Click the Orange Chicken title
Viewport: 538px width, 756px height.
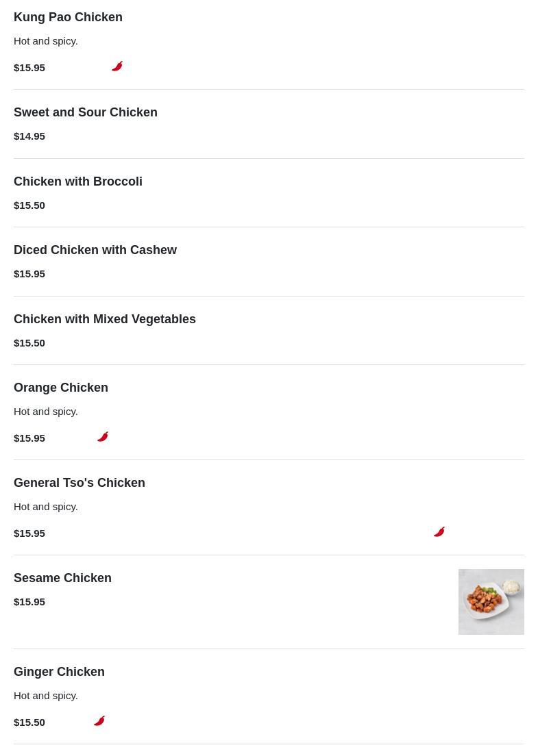coord(61,388)
